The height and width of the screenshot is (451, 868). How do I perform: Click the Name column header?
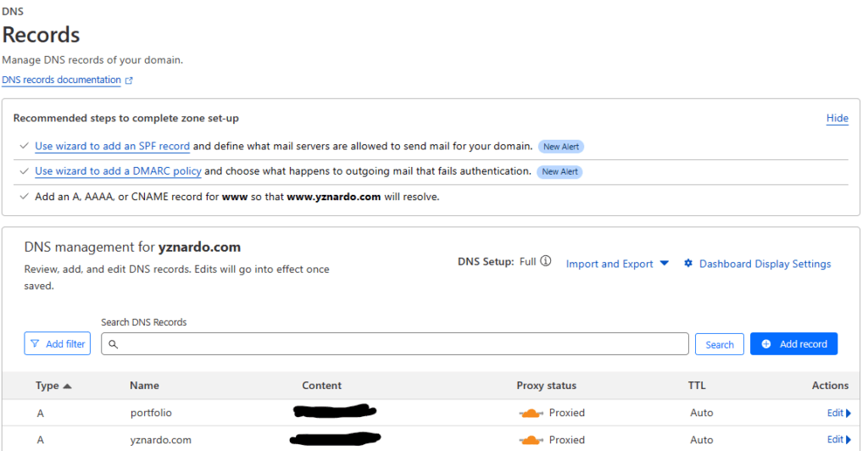[x=144, y=386]
